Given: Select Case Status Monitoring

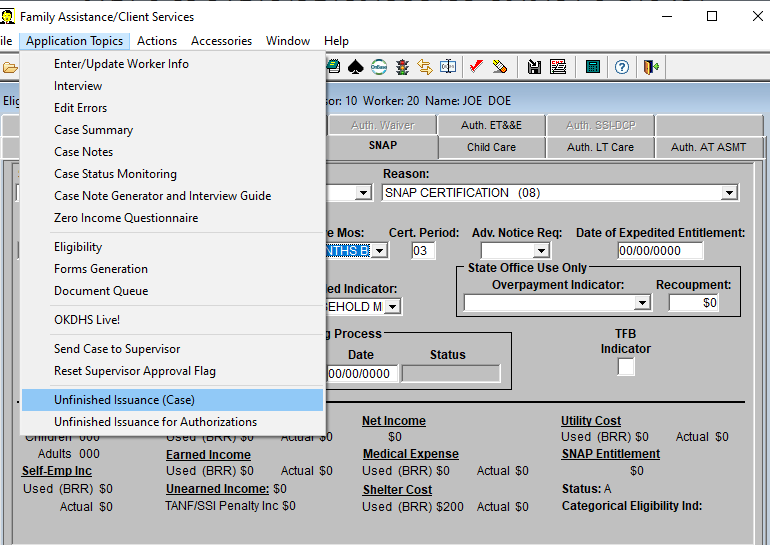Looking at the screenshot, I should pos(172,174).
